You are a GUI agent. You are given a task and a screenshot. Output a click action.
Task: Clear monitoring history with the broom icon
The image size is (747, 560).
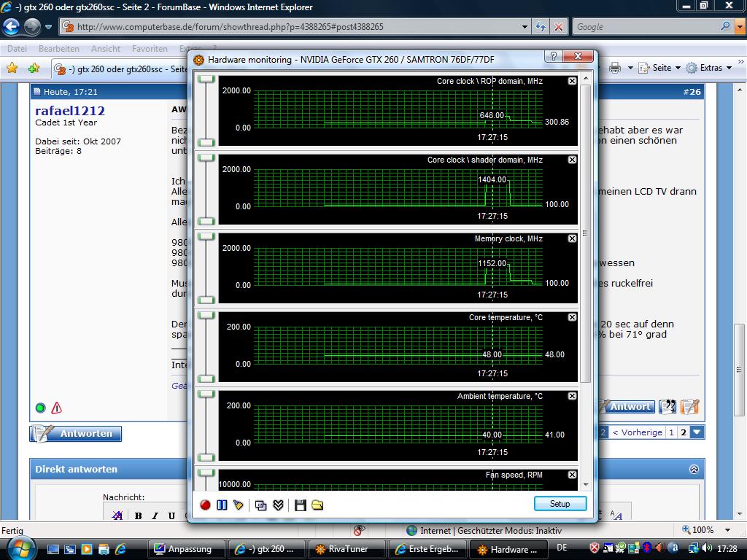tap(239, 505)
